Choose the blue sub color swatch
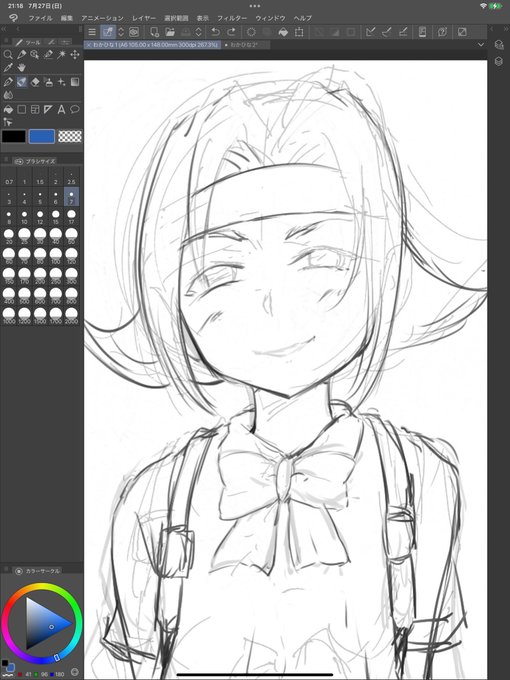Image resolution: width=510 pixels, height=680 pixels. pos(42,136)
